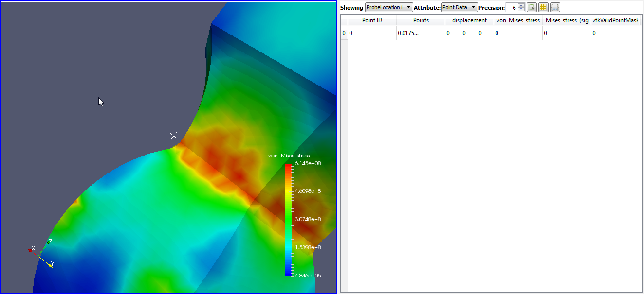Click the von_Mises_stress legend title
Screen dimensions: 644x294
pos(289,156)
